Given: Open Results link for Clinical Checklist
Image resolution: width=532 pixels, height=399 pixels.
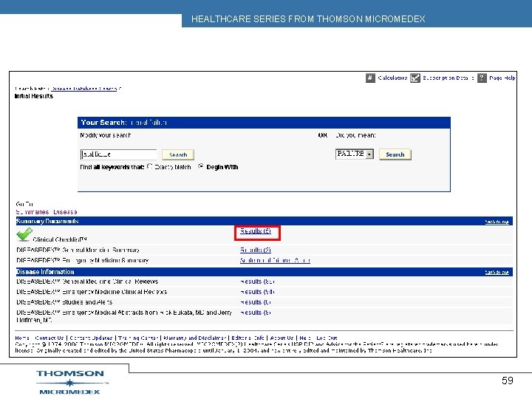Looking at the screenshot, I should click(256, 231).
